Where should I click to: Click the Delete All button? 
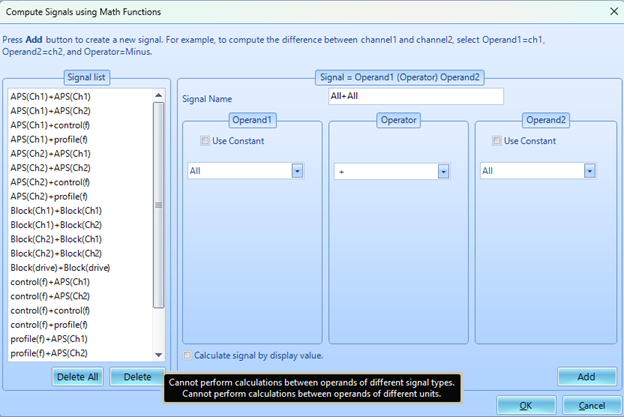[x=77, y=377]
